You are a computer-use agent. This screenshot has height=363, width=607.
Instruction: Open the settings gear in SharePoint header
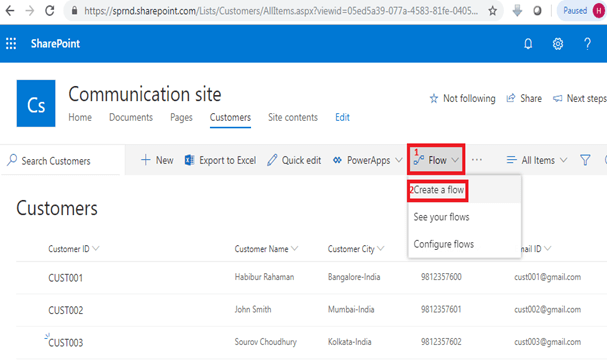pos(557,44)
